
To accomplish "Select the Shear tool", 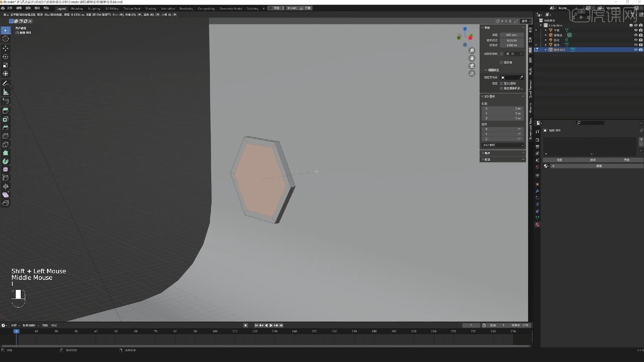I will 6,195.
